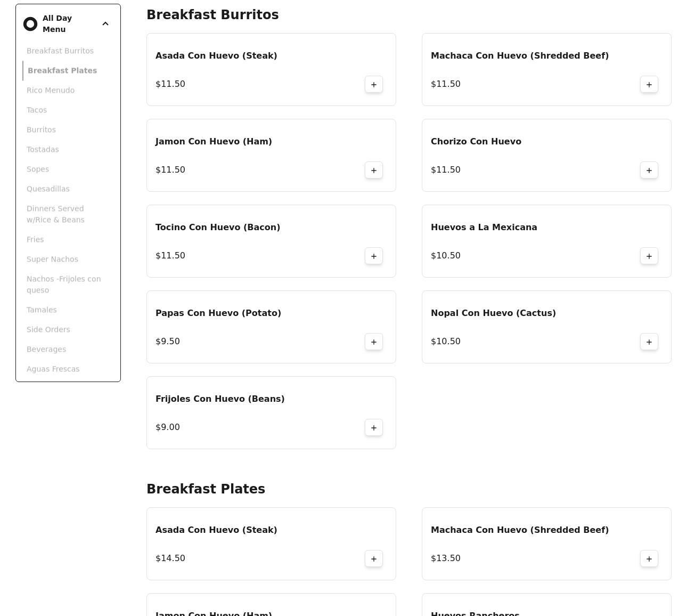Add Asada Con Huevo plate ($14.50)
The width and height of the screenshot is (687, 616).
(373, 558)
